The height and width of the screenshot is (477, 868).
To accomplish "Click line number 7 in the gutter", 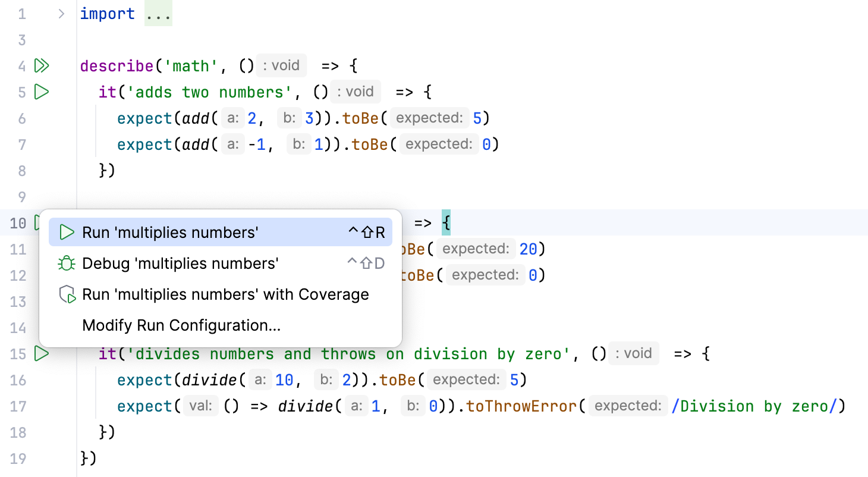I will (x=21, y=144).
